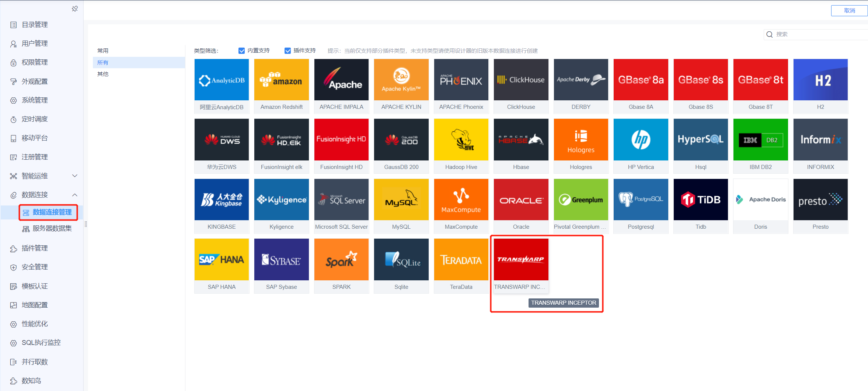
Task: Pick the IBM DB2 tile
Action: (x=761, y=146)
